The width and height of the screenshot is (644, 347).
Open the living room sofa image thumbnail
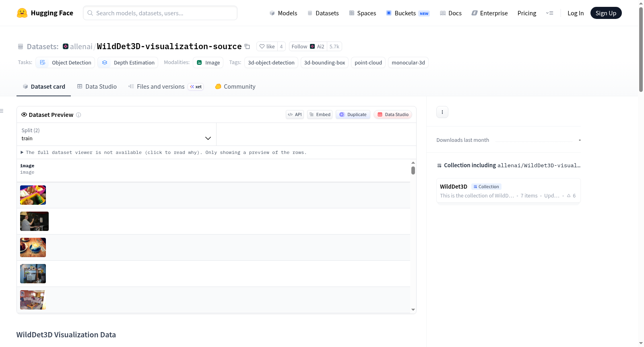click(x=33, y=300)
